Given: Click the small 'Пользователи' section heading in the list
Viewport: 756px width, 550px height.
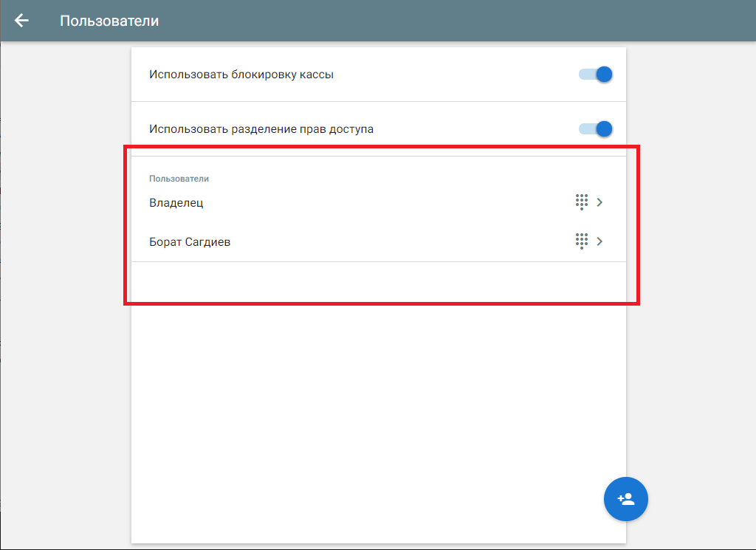Looking at the screenshot, I should pyautogui.click(x=179, y=179).
